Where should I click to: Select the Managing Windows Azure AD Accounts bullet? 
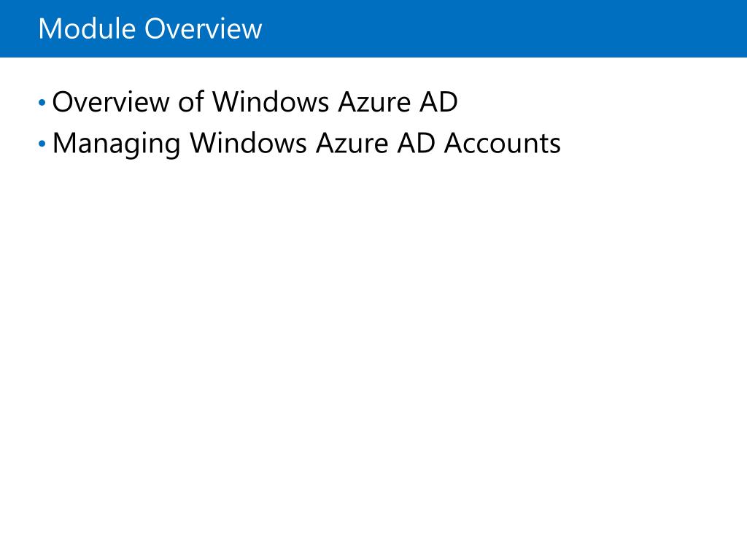(306, 144)
